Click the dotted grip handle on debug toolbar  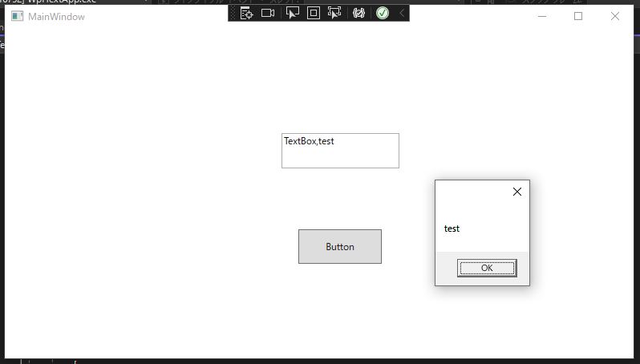coord(233,13)
